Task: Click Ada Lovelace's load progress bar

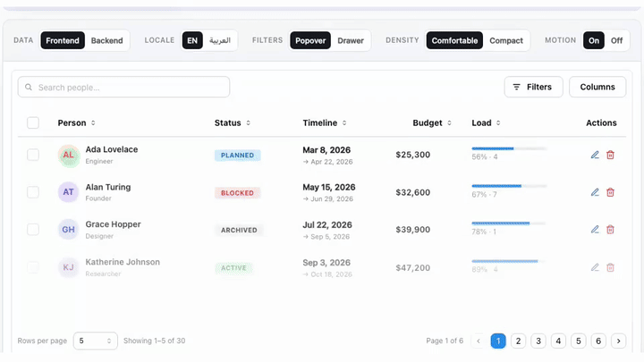Action: coord(509,148)
